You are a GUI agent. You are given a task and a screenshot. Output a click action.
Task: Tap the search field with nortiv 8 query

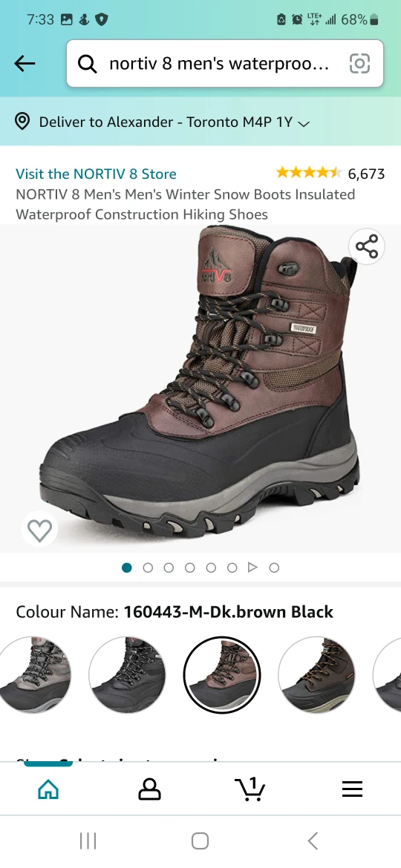pos(225,64)
